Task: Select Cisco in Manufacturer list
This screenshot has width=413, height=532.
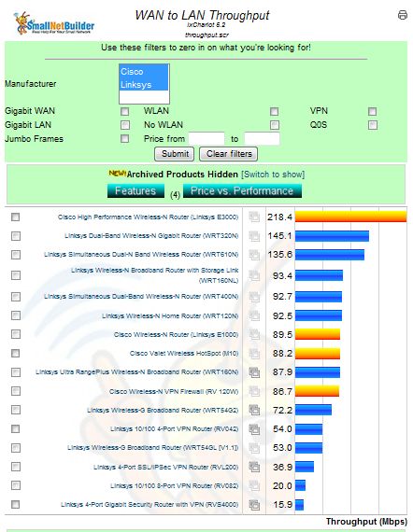Action: [144, 72]
